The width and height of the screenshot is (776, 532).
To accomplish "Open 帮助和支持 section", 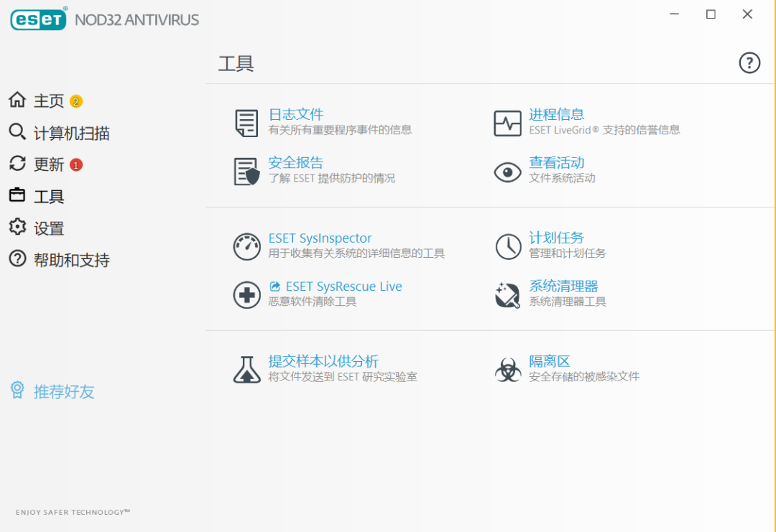I will pos(72,260).
